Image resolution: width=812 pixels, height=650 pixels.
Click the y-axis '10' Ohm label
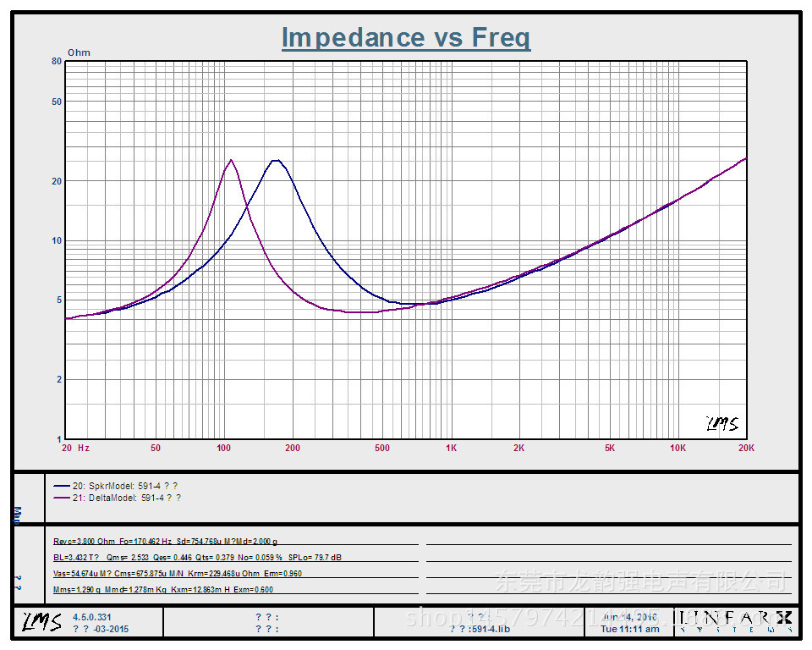click(x=57, y=240)
